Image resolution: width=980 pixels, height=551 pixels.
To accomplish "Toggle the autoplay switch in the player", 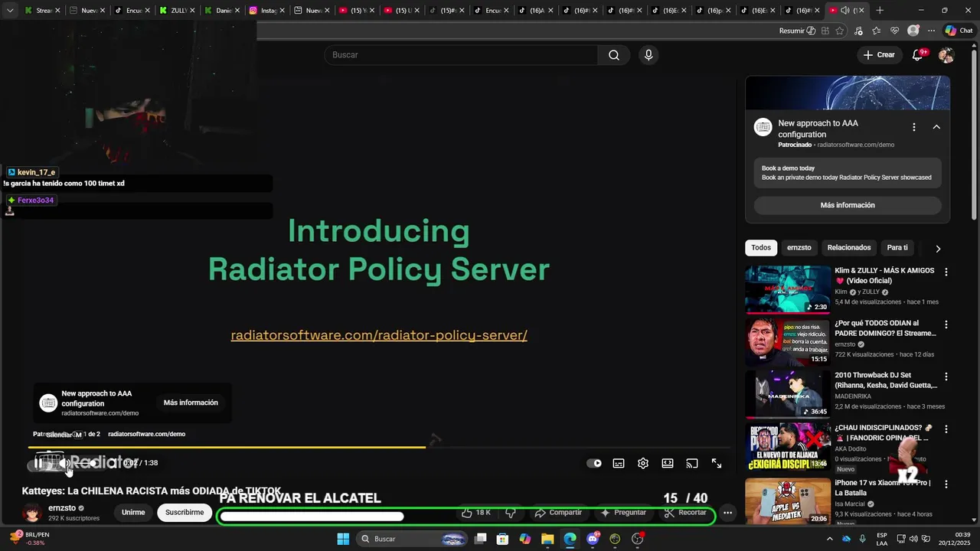I will click(594, 463).
